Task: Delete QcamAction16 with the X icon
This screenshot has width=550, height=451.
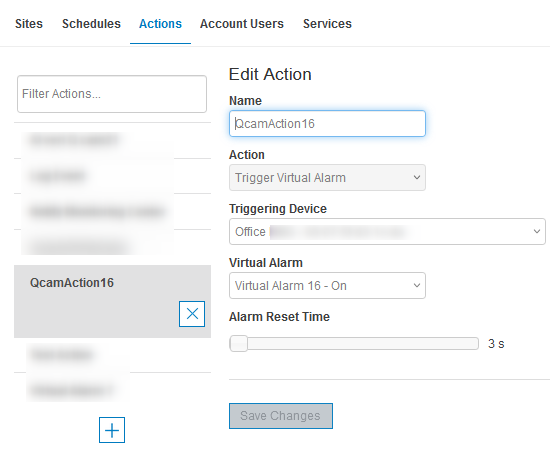Action: pyautogui.click(x=192, y=314)
